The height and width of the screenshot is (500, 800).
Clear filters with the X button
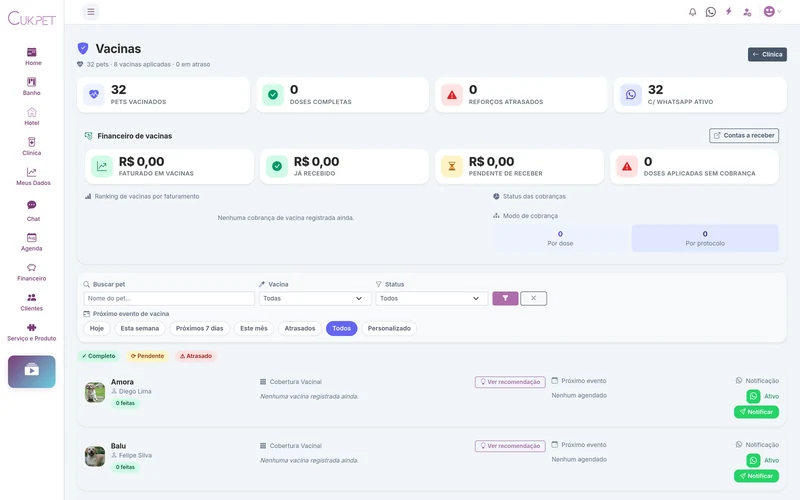pyautogui.click(x=534, y=298)
